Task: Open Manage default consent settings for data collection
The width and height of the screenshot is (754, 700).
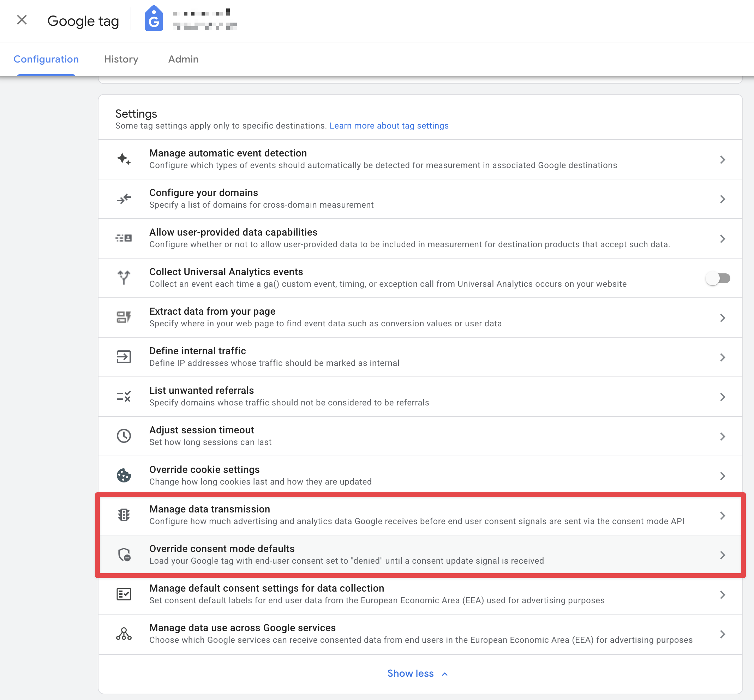Action: pyautogui.click(x=420, y=594)
